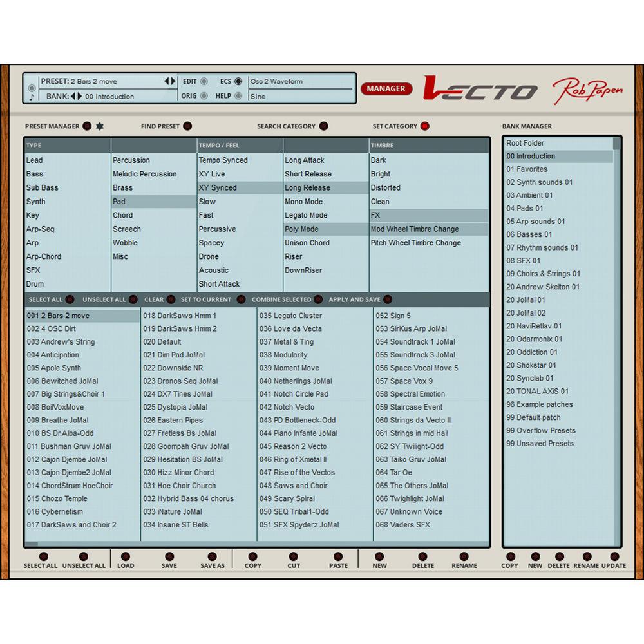Click the gear icon beside Preset Manager
The height and width of the screenshot is (644, 644).
(100, 126)
